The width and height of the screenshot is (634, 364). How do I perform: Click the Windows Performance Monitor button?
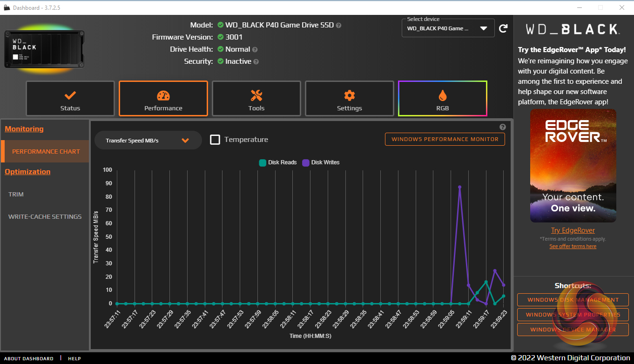pos(445,139)
